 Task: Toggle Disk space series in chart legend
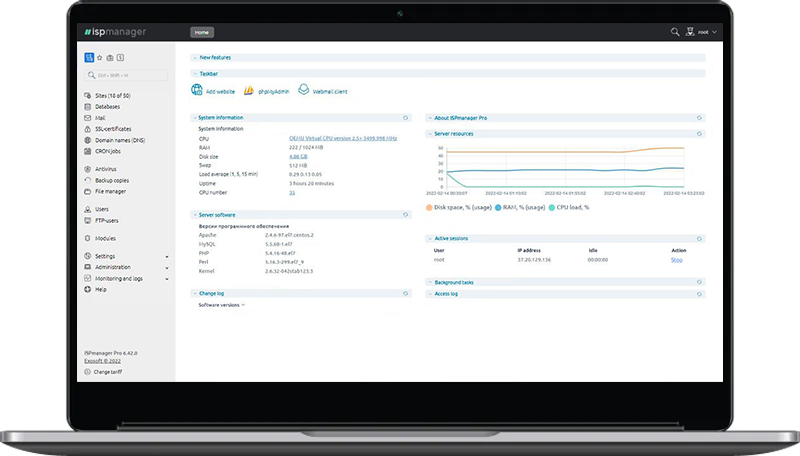pos(430,207)
